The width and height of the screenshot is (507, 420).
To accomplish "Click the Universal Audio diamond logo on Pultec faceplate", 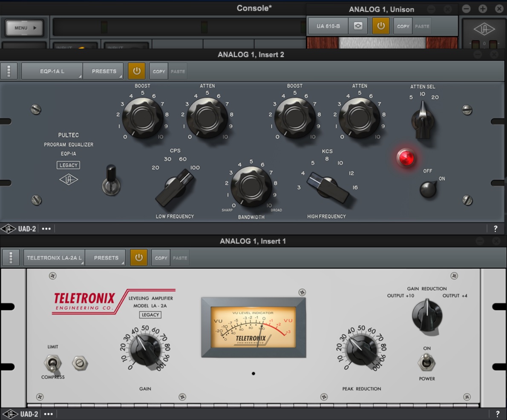I will [x=69, y=179].
